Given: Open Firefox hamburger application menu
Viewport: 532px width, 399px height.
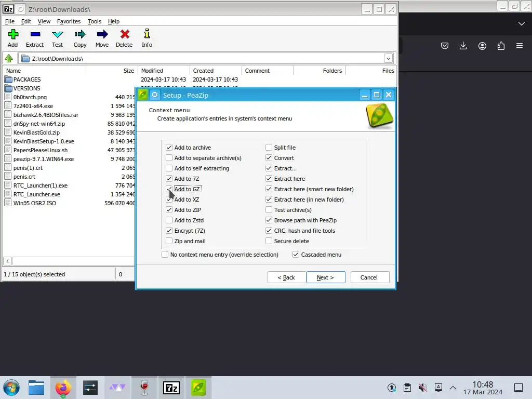Looking at the screenshot, I should pos(520,46).
